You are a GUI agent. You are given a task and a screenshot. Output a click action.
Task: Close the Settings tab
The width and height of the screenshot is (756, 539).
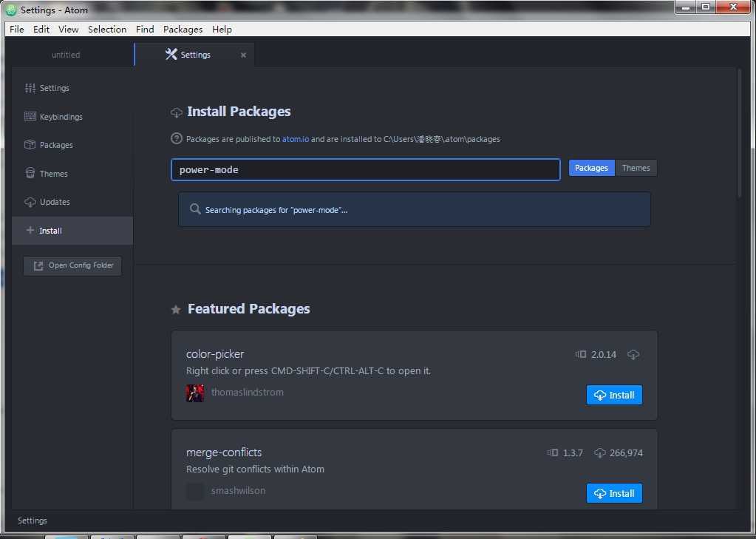[x=243, y=55]
